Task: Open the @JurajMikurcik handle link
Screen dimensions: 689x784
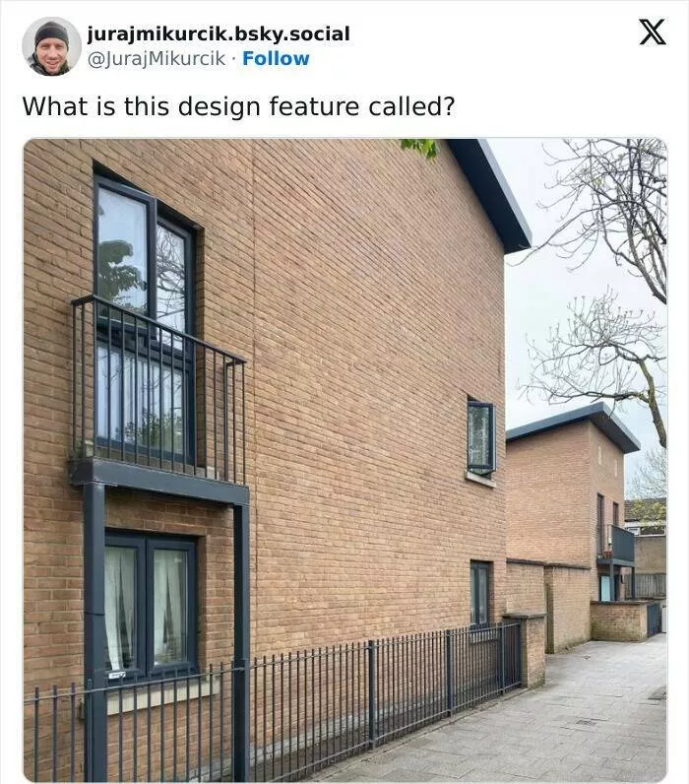Action: tap(157, 58)
